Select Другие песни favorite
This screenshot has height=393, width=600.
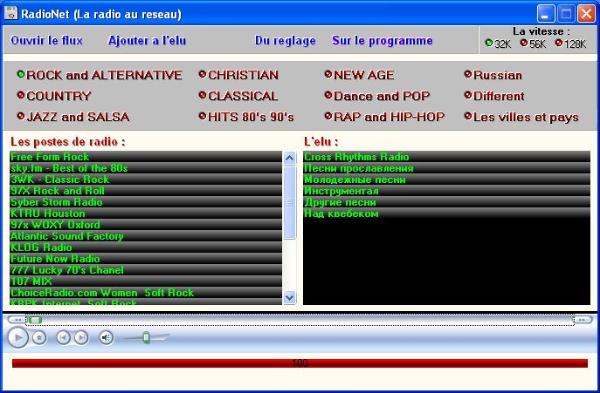(x=447, y=202)
